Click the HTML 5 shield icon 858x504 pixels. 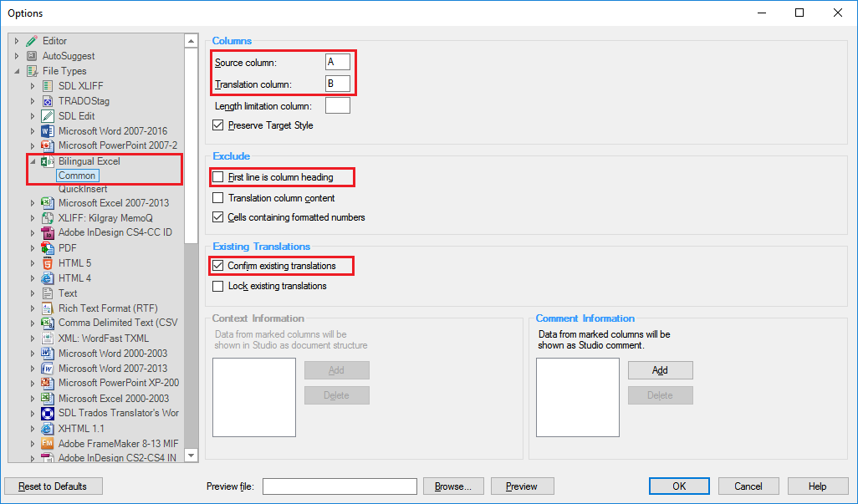(x=48, y=263)
